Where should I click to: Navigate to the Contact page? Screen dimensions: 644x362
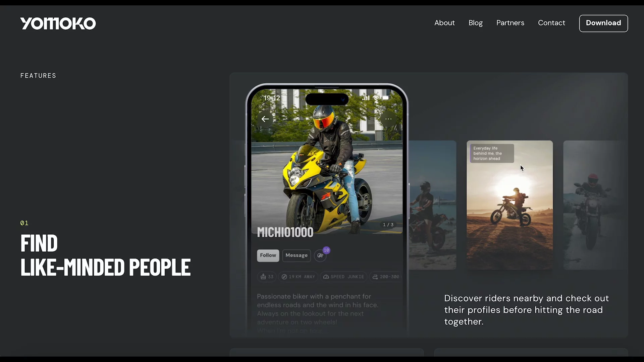coord(551,23)
